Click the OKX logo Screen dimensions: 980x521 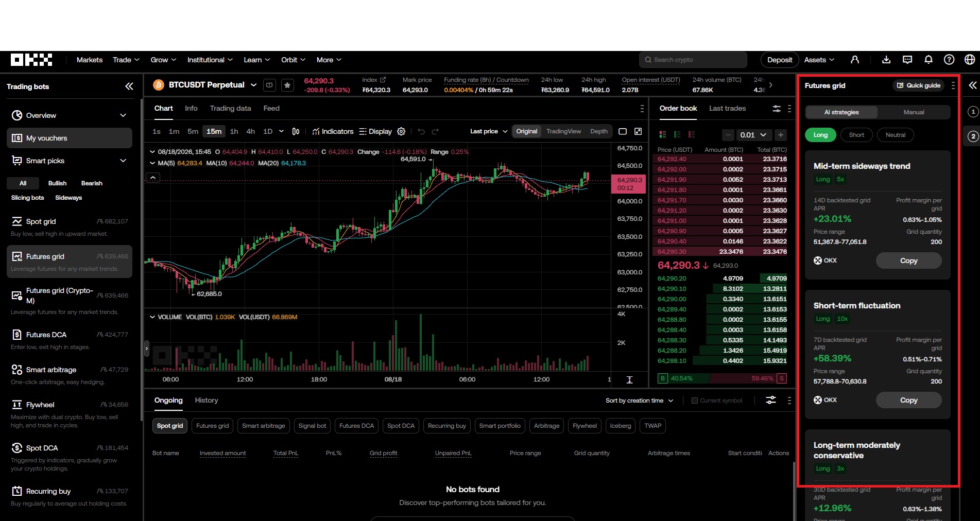click(31, 60)
